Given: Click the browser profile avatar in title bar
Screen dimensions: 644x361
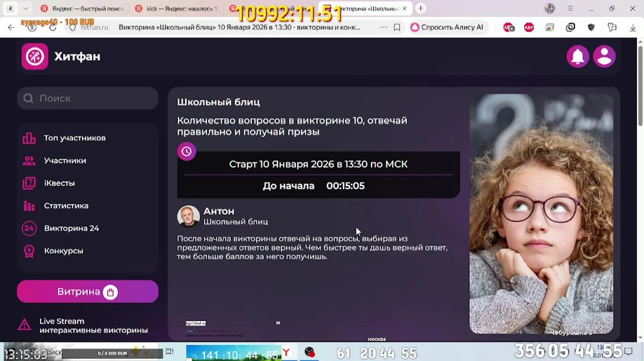Looking at the screenshot, I should tap(550, 9).
